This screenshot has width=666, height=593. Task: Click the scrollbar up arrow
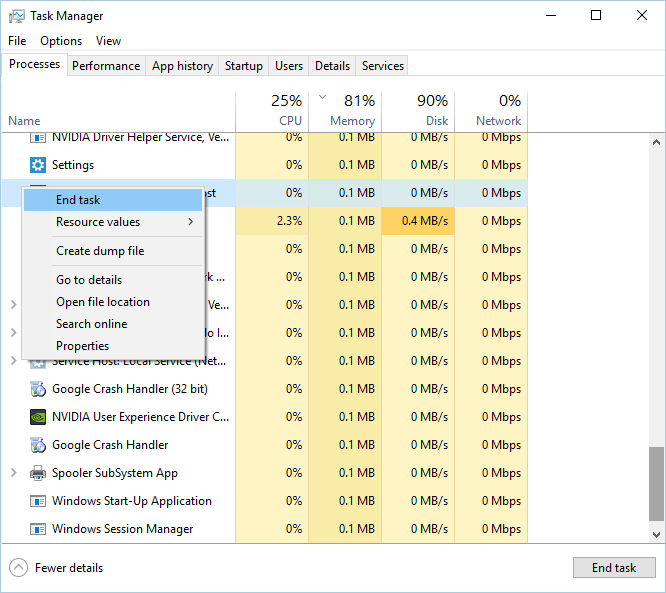(x=656, y=142)
